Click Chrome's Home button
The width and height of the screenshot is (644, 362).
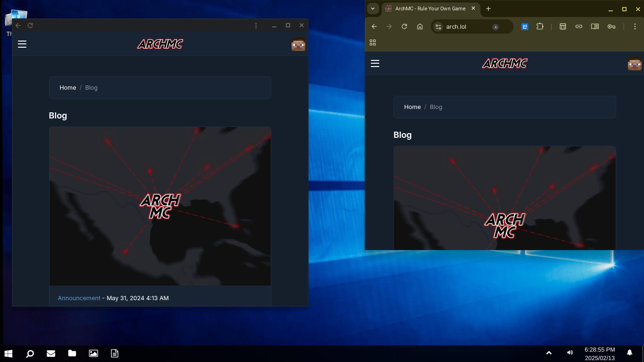pyautogui.click(x=420, y=26)
